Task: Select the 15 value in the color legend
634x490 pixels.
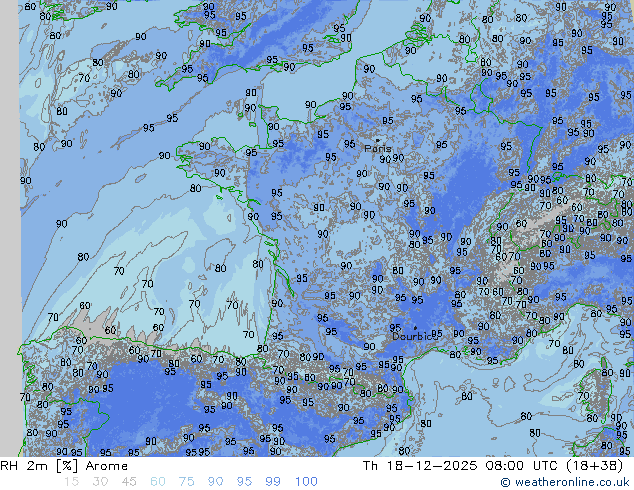Action: click(71, 482)
